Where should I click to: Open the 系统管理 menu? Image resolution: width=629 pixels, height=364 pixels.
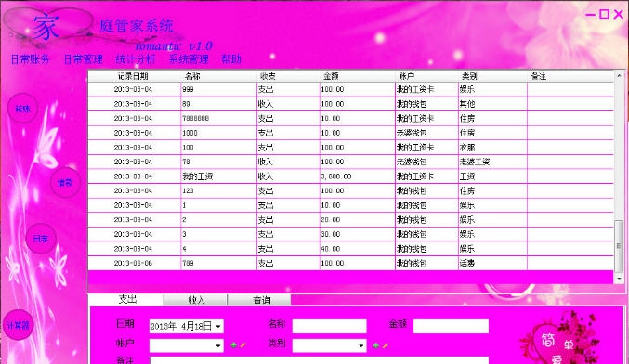click(189, 59)
